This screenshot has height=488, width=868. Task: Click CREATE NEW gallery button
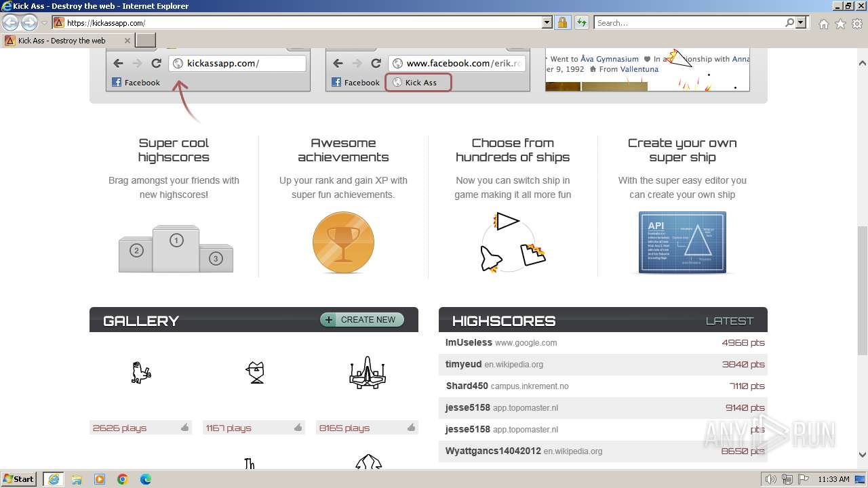362,320
